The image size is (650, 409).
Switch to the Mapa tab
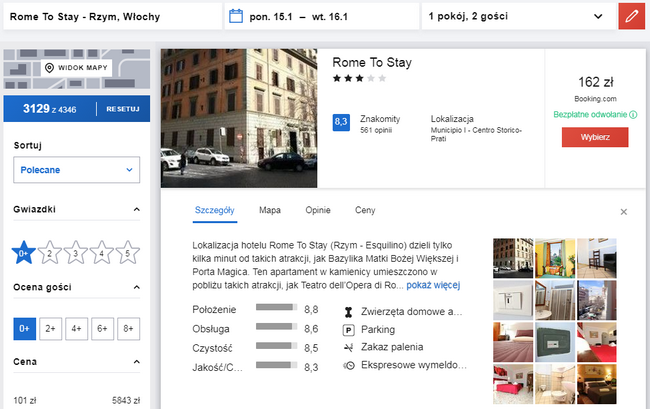(270, 211)
